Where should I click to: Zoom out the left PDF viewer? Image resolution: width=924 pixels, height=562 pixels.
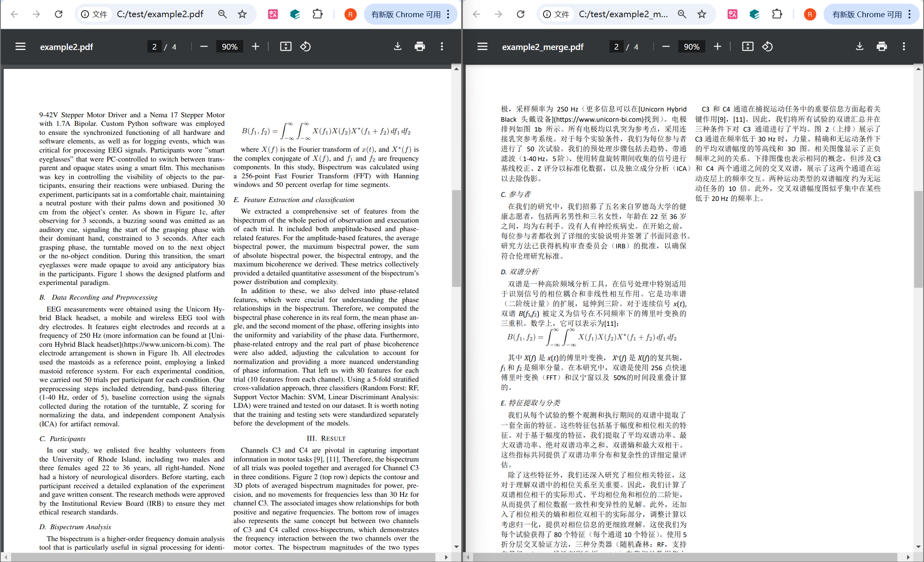(204, 47)
